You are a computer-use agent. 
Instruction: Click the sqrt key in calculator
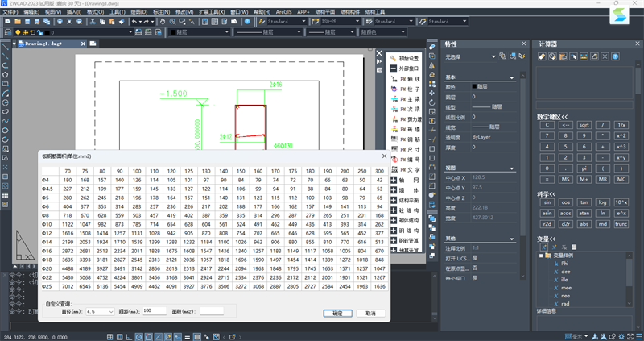584,125
